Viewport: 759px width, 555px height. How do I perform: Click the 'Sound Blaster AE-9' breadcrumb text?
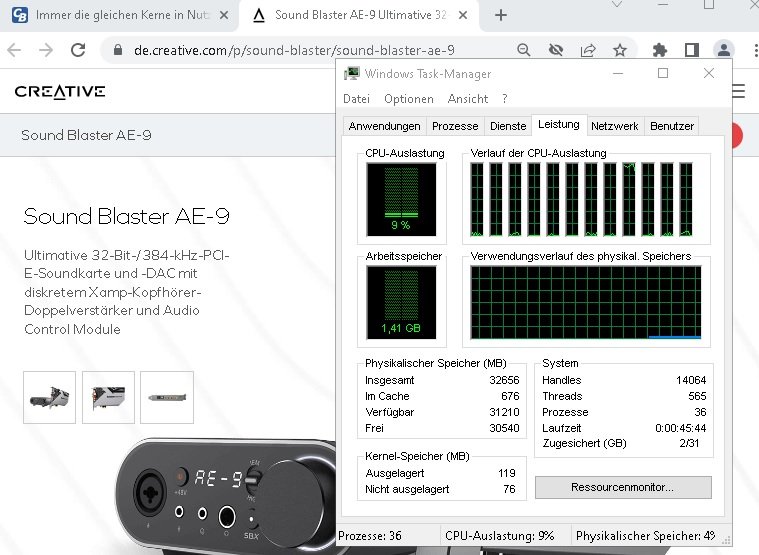coord(86,135)
